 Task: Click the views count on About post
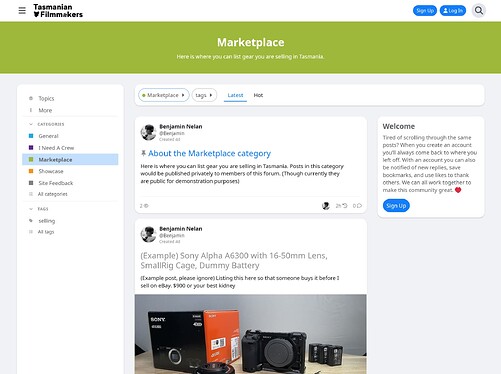point(144,206)
